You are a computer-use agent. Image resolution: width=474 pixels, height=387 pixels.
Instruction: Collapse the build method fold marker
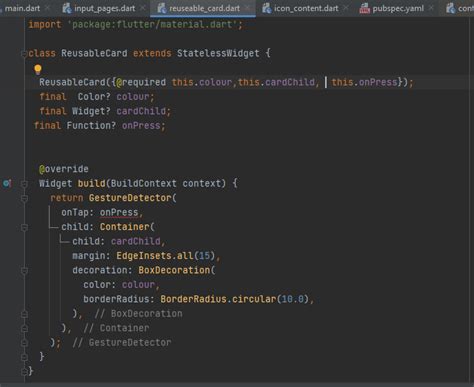click(x=24, y=183)
